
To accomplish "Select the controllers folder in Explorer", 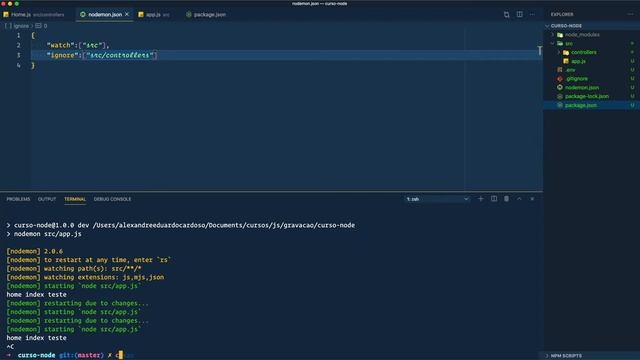I will [x=584, y=52].
